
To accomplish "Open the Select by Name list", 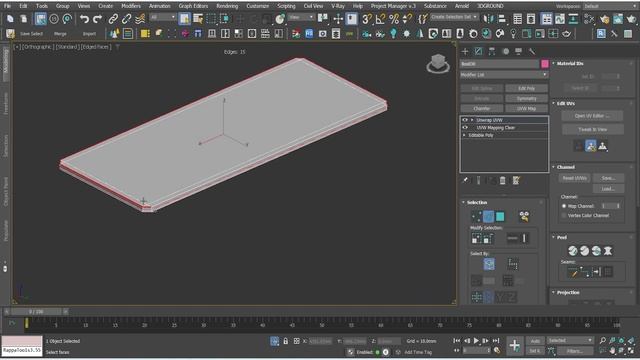I will pyautogui.click(x=198, y=19).
